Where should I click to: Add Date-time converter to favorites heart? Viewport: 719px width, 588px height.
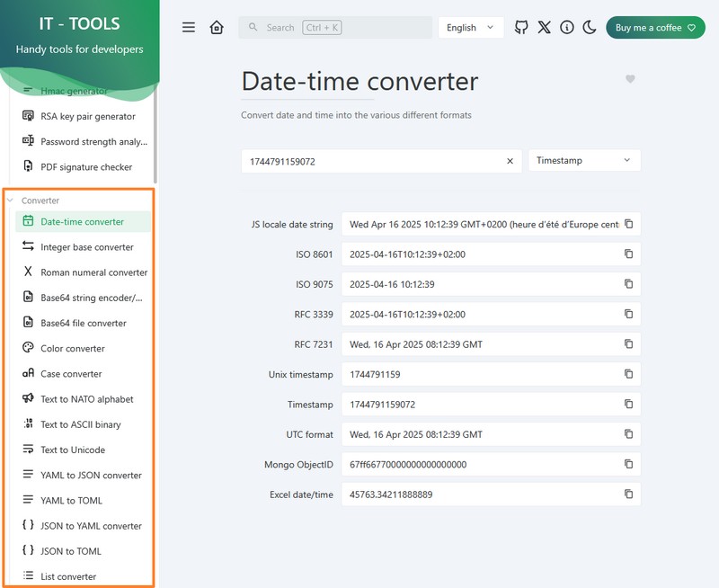[x=630, y=79]
